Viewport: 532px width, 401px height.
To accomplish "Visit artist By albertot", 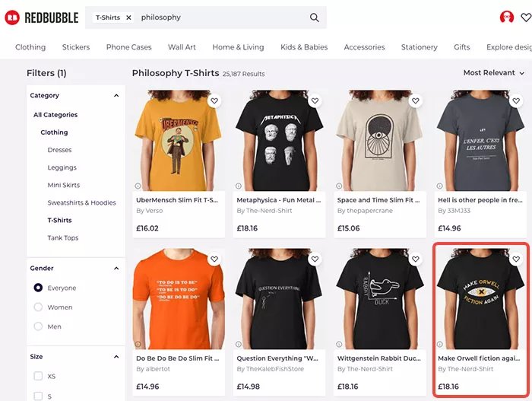I will pos(153,369).
